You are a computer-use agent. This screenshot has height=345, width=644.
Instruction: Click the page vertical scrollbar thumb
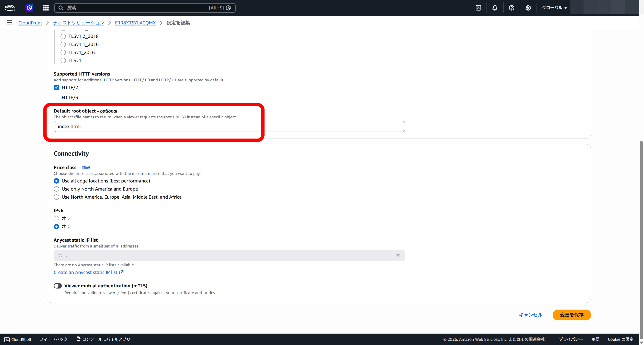(x=641, y=240)
